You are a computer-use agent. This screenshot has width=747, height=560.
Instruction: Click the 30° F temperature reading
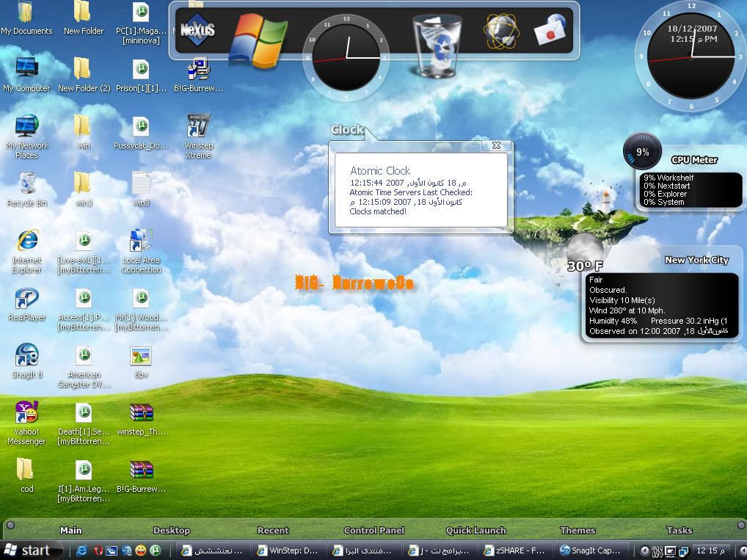pyautogui.click(x=585, y=266)
